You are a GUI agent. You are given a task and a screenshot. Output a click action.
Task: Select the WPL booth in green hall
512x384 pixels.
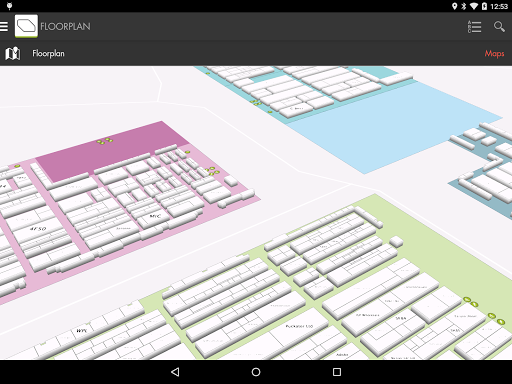tap(82, 331)
